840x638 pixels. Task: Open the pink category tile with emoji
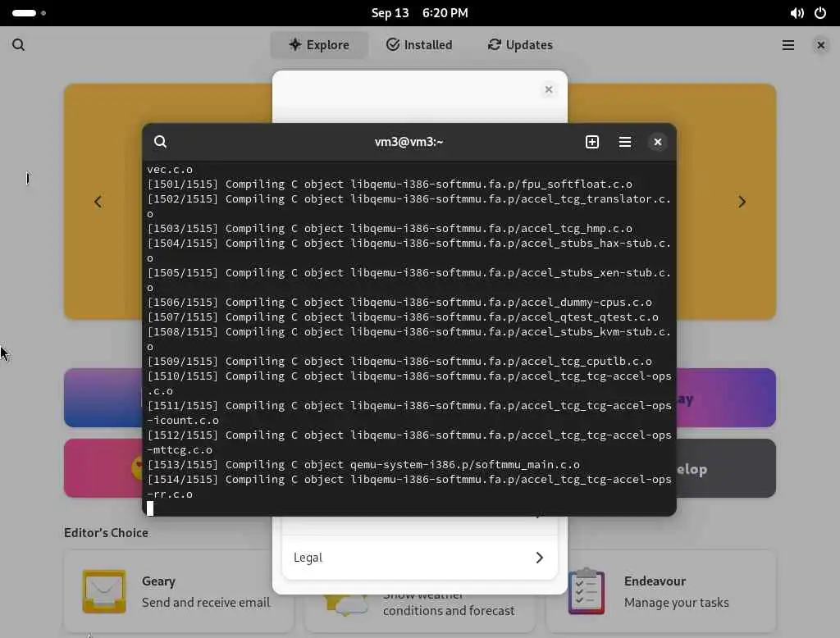tap(103, 468)
